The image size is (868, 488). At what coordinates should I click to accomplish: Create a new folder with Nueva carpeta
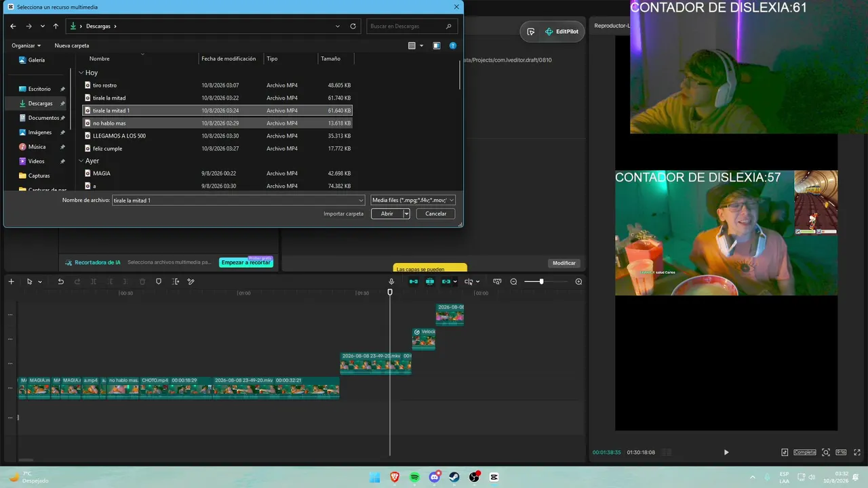coord(72,45)
